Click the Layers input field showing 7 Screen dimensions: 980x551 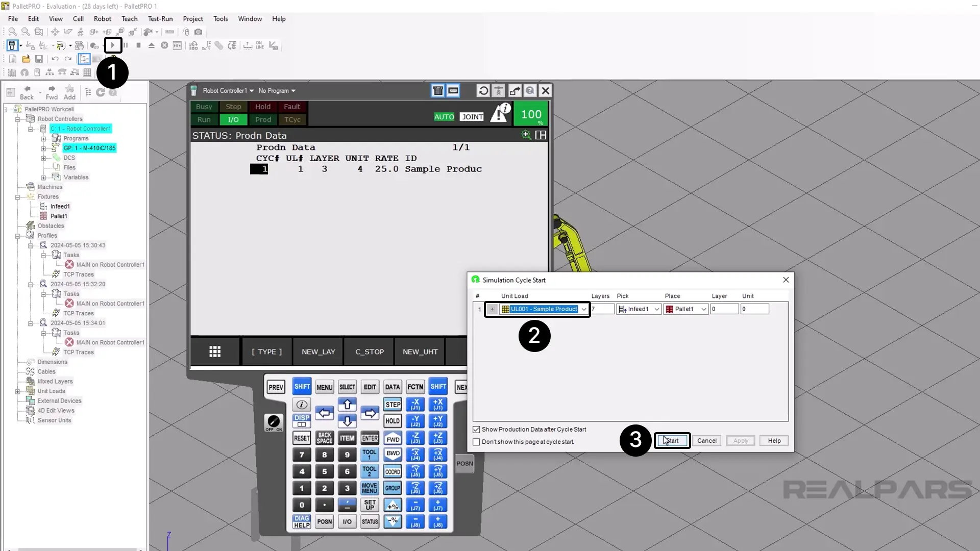tap(602, 309)
